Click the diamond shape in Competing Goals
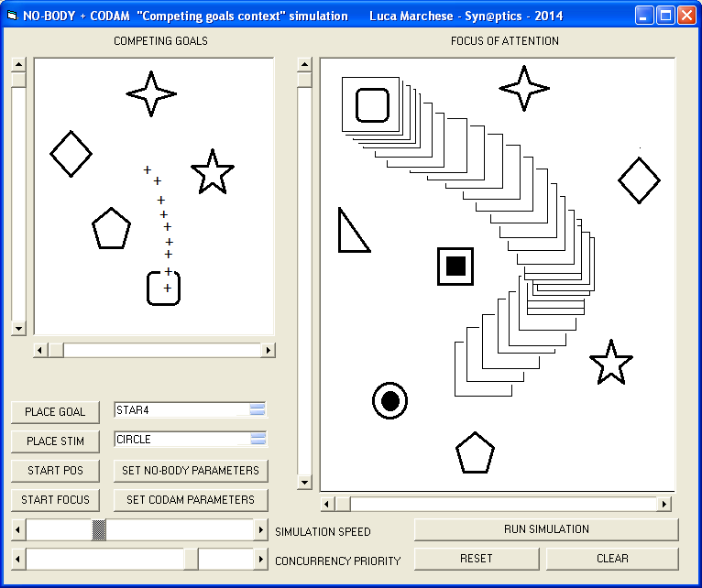Viewport: 702px width, 588px height. pos(71,154)
